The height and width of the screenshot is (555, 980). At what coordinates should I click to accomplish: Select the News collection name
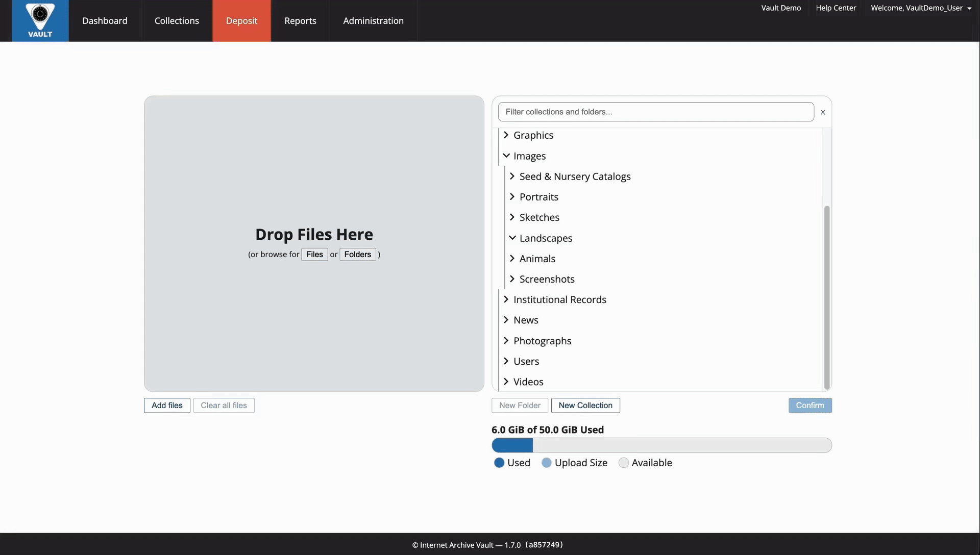pyautogui.click(x=526, y=320)
